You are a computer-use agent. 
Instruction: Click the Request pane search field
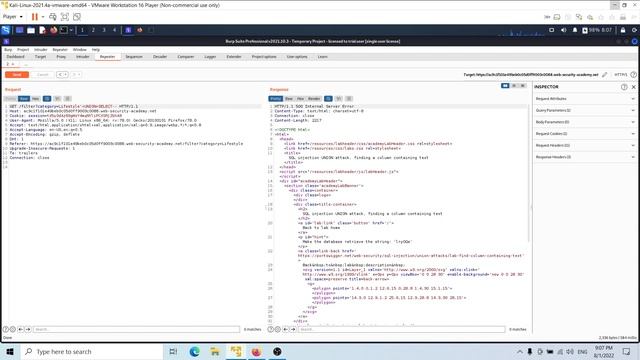[136, 329]
